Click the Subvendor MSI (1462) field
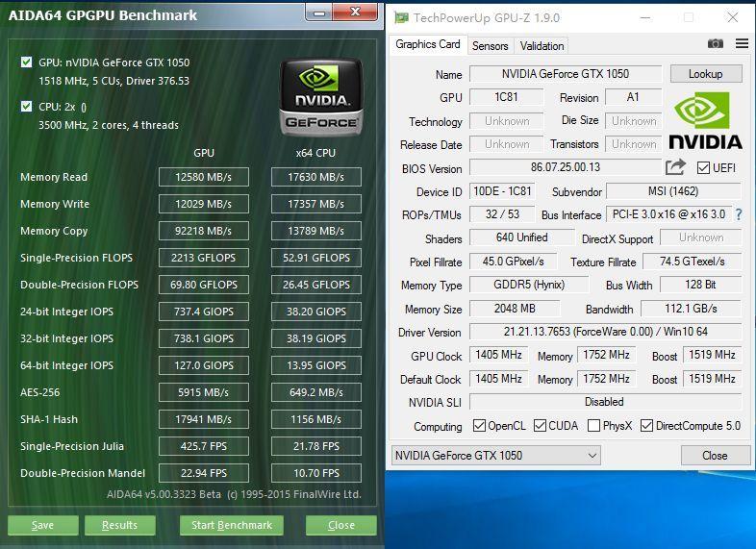The height and width of the screenshot is (549, 756). pos(673,191)
